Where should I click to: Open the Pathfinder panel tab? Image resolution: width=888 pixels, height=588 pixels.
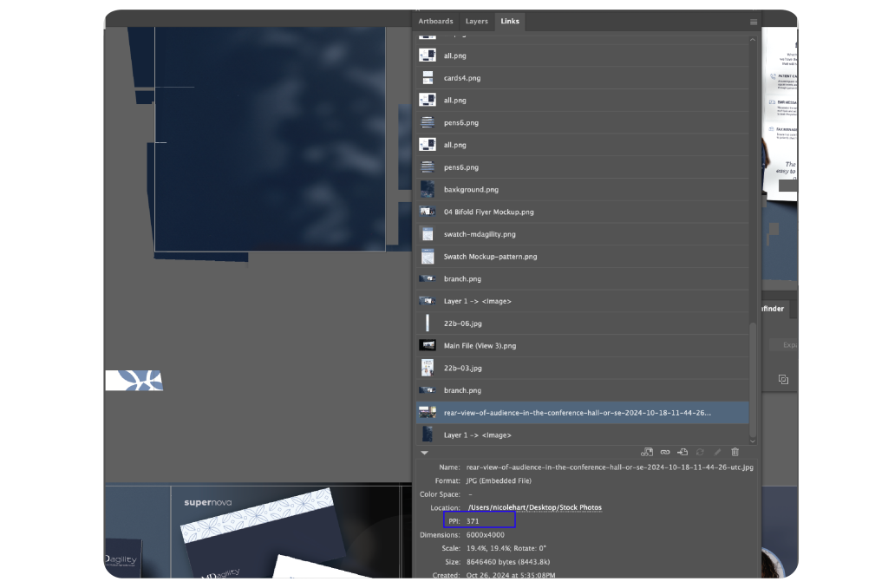(774, 308)
